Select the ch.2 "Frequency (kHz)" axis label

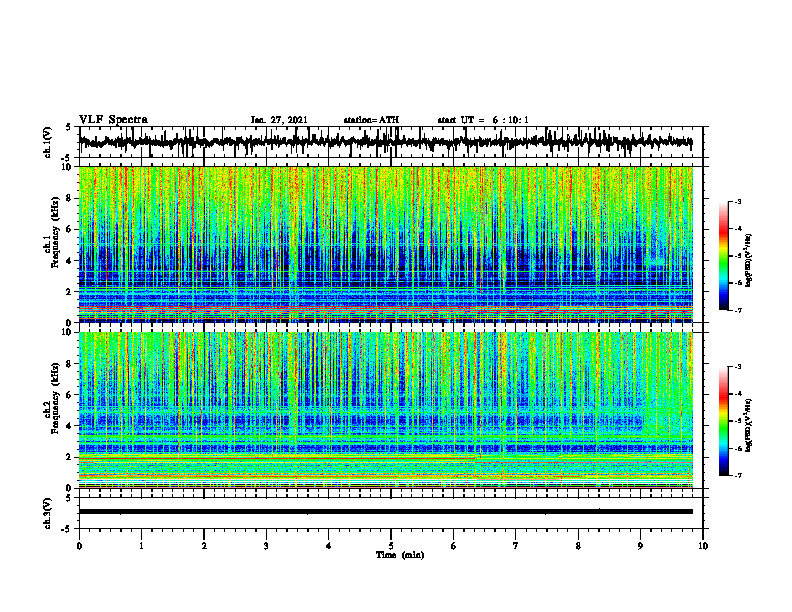(56, 398)
